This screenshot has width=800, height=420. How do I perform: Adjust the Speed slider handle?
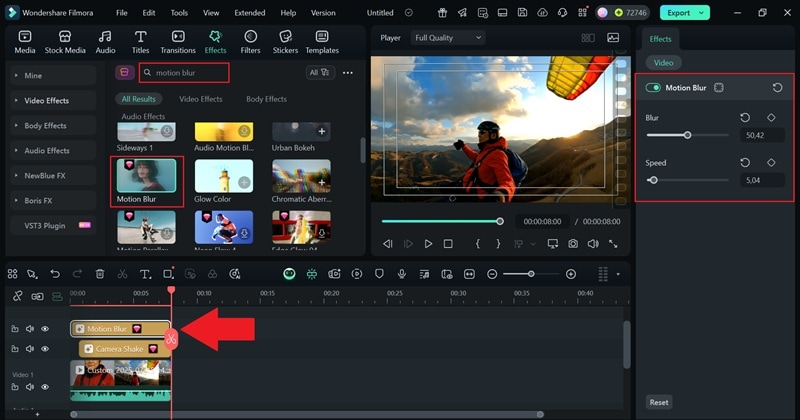click(x=653, y=180)
